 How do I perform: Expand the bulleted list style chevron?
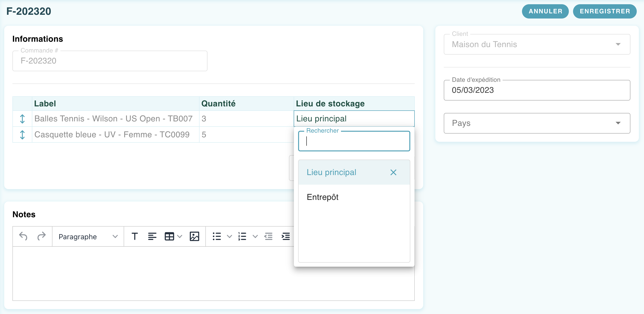click(x=229, y=236)
